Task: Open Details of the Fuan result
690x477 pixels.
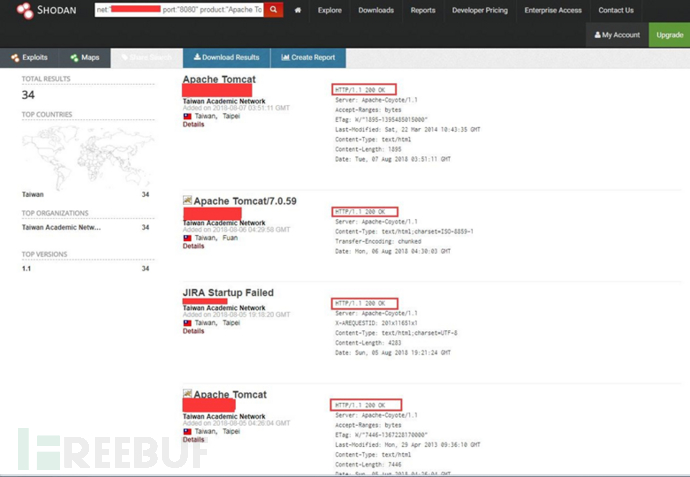Action: pos(193,246)
